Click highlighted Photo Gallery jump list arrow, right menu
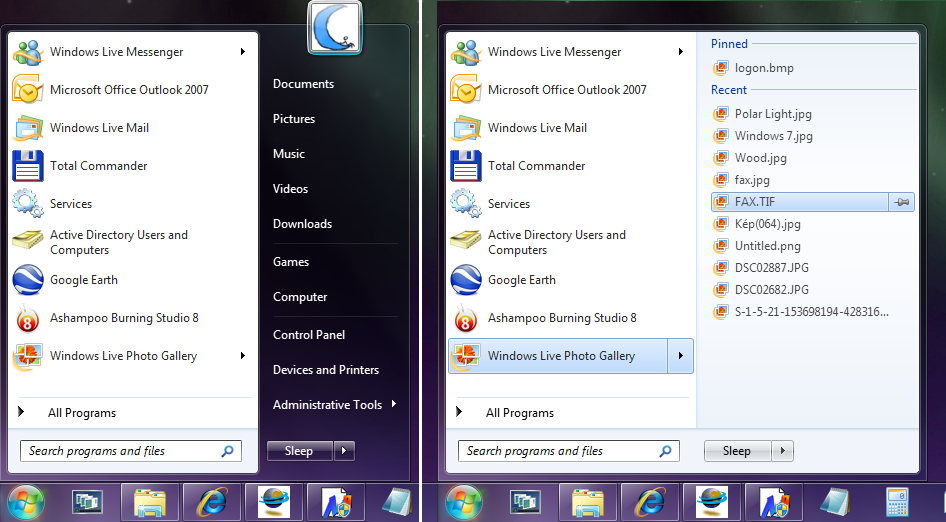The width and height of the screenshot is (946, 522). point(681,356)
